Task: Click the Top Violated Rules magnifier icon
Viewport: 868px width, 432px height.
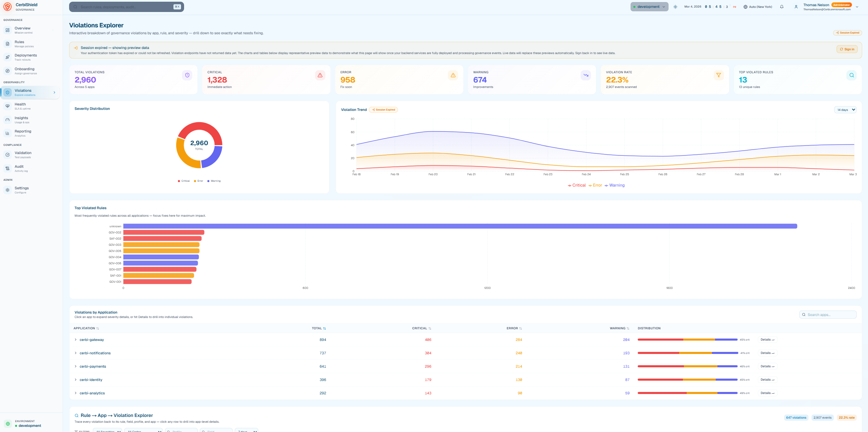Action: 852,75
